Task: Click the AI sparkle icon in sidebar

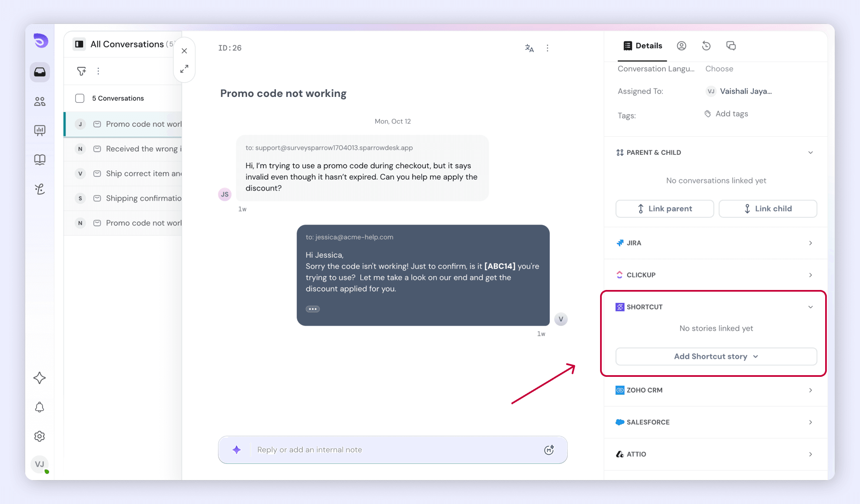Action: coord(39,378)
